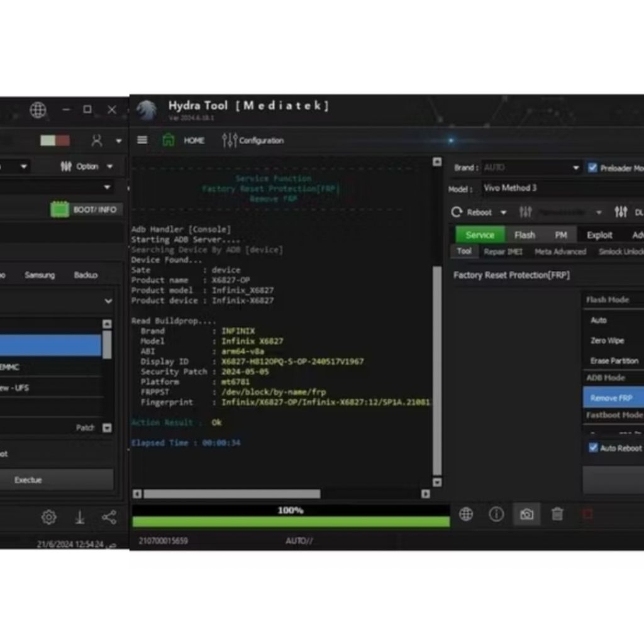Open settings gear in left window

49,517
